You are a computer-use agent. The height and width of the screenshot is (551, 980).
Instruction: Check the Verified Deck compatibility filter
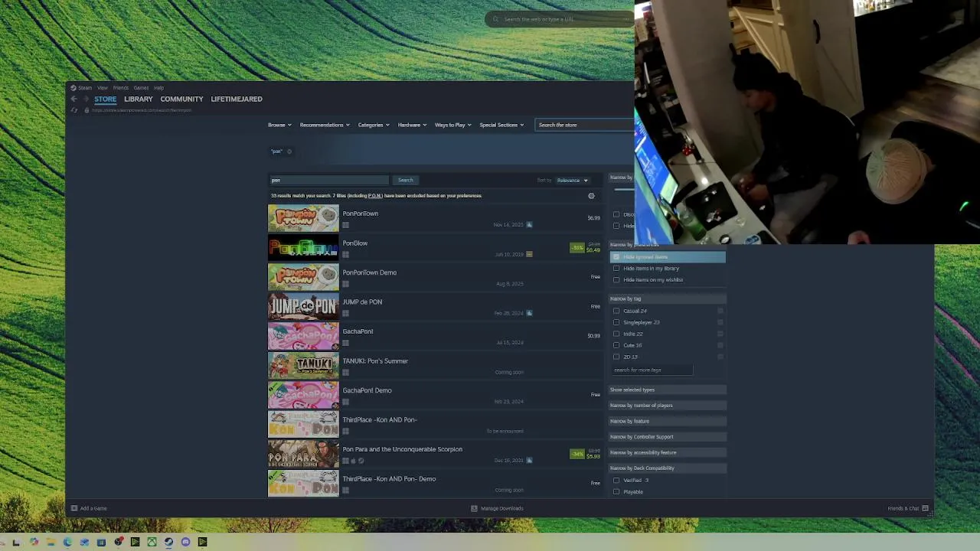coord(616,481)
